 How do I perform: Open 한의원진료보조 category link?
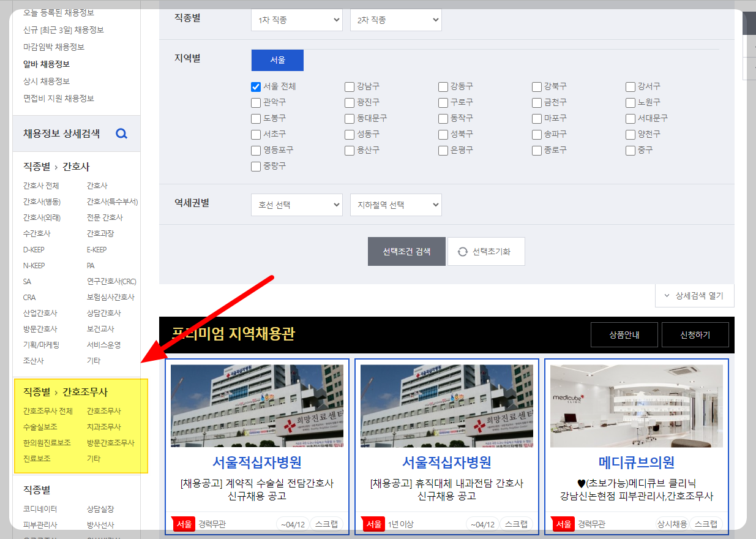pyautogui.click(x=47, y=443)
